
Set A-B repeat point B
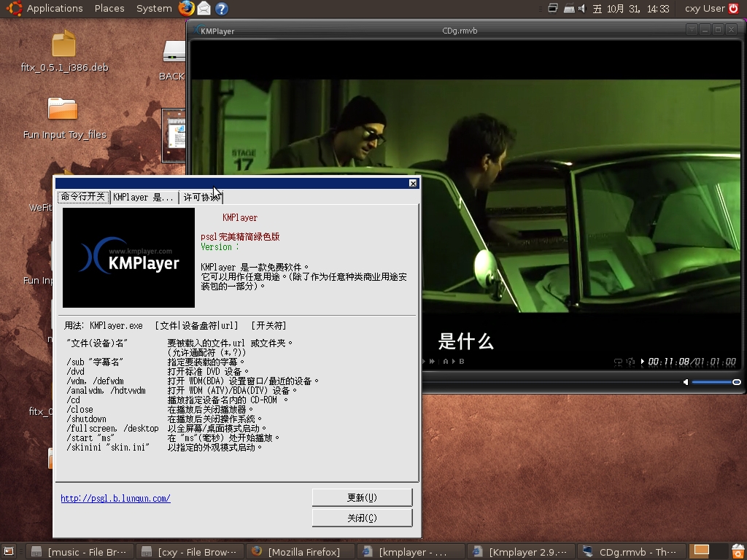tap(462, 362)
